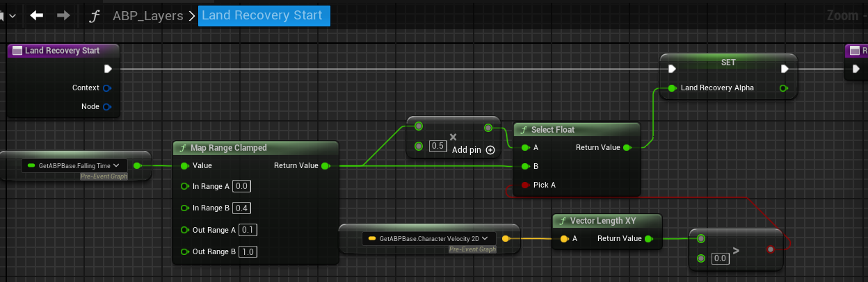Go back with the left navigation arrow
868x282 pixels.
[37, 15]
